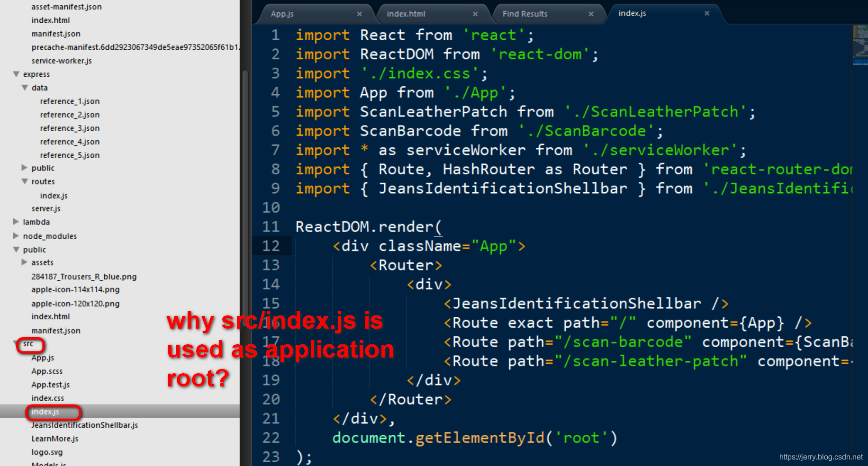
Task: Open reference_3.json file
Action: click(x=70, y=128)
